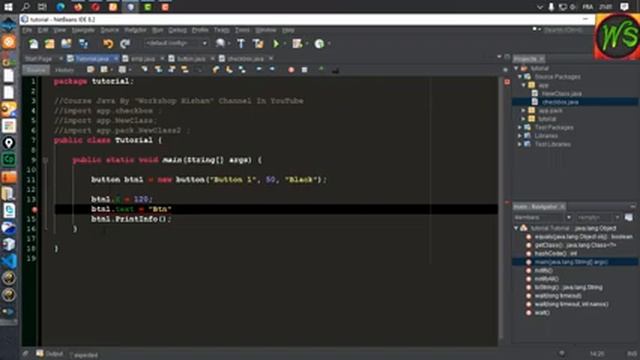Open the Debug menu
Image resolution: width=640 pixels, height=360 pixels.
point(177,30)
